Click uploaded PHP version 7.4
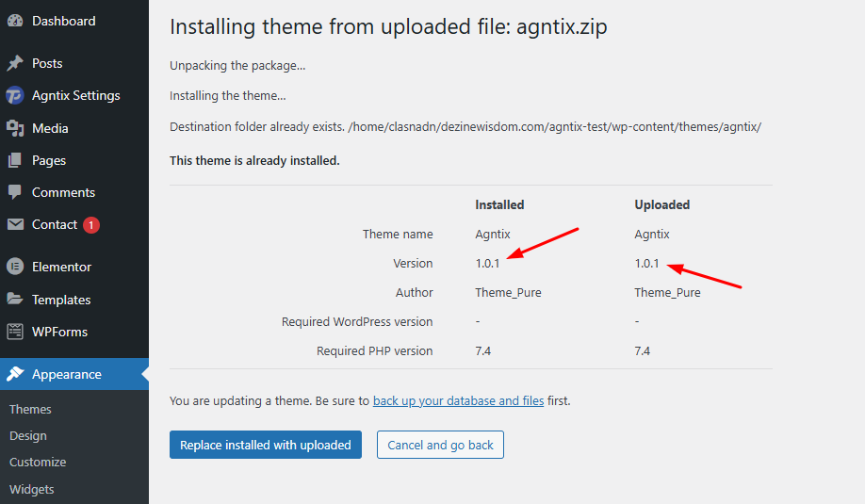Image resolution: width=865 pixels, height=504 pixels. pyautogui.click(x=642, y=351)
